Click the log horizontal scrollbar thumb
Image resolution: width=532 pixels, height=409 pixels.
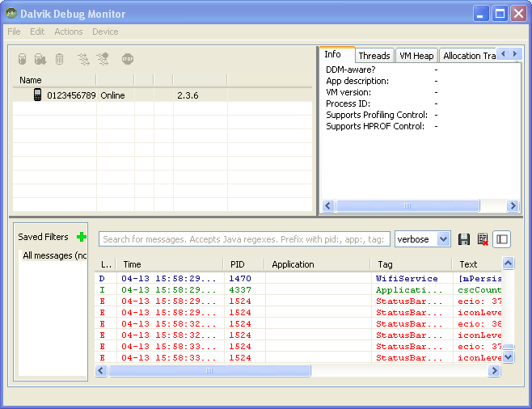coord(209,371)
